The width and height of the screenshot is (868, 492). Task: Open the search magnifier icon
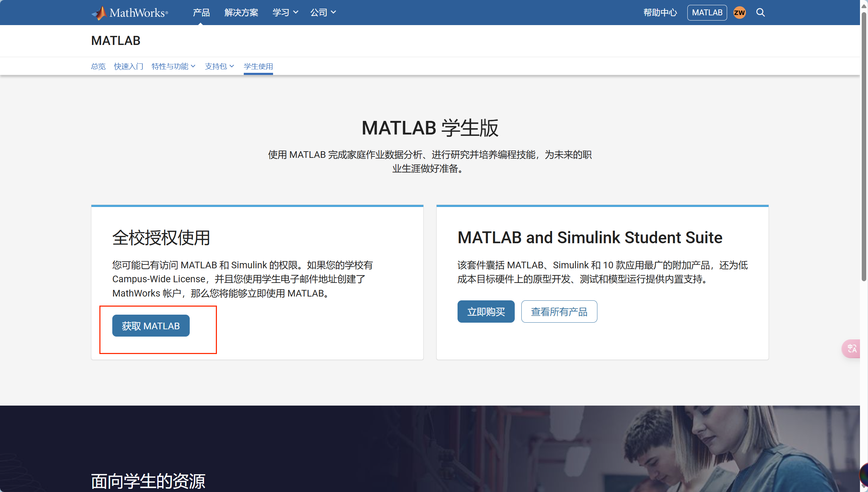coord(761,13)
